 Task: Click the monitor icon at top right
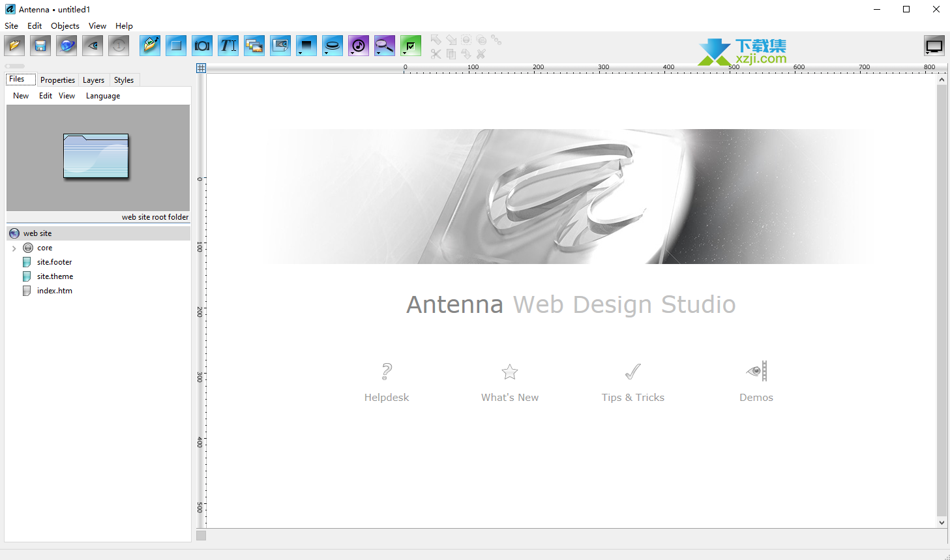934,46
